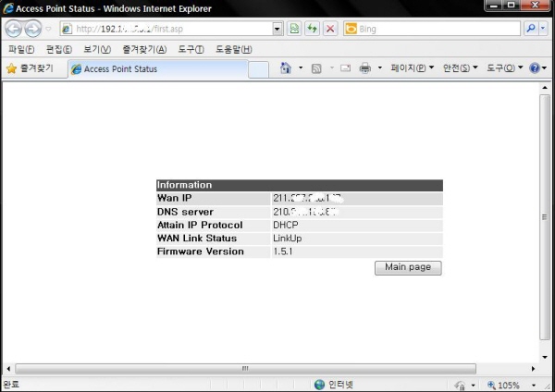Start search with the magnifier icon
Screen dimensions: 555x392
(531, 29)
